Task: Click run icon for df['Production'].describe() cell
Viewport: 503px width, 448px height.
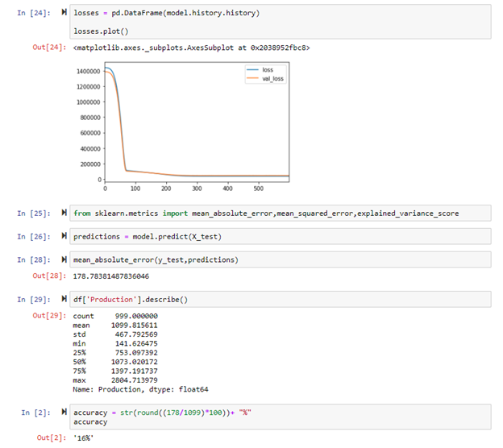Action: [x=64, y=299]
